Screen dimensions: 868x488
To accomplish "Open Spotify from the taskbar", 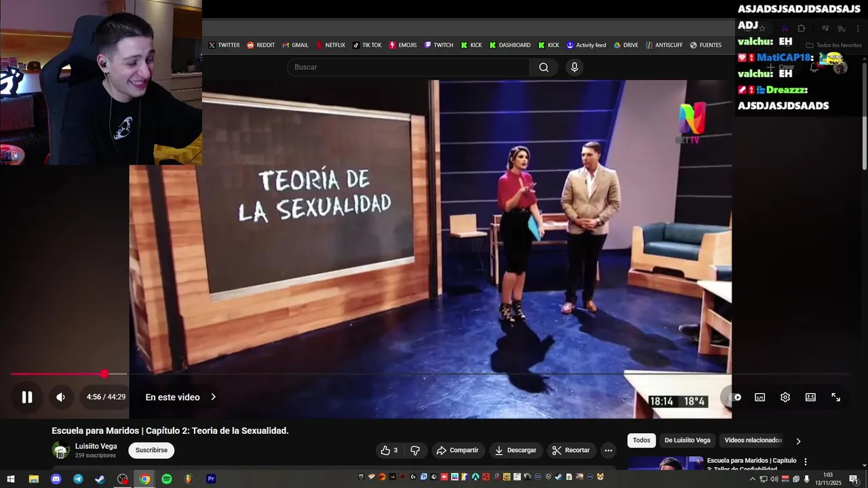I will 167,479.
